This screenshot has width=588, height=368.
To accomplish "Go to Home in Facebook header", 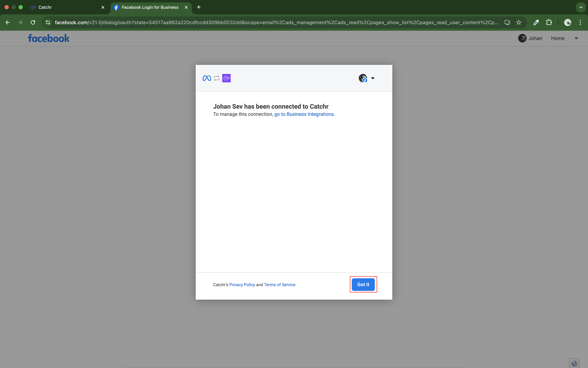I will tap(558, 38).
